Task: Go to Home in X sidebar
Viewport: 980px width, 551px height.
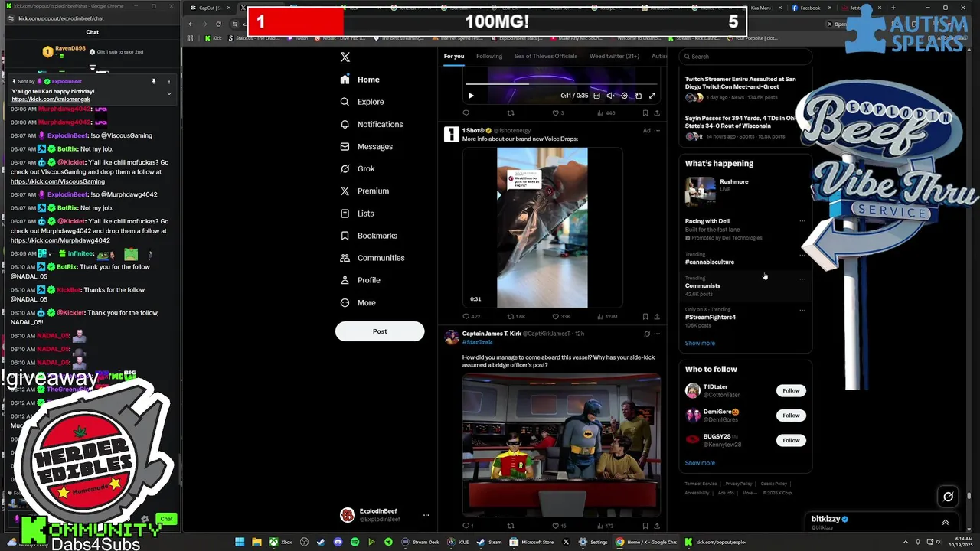Action: 360,80
